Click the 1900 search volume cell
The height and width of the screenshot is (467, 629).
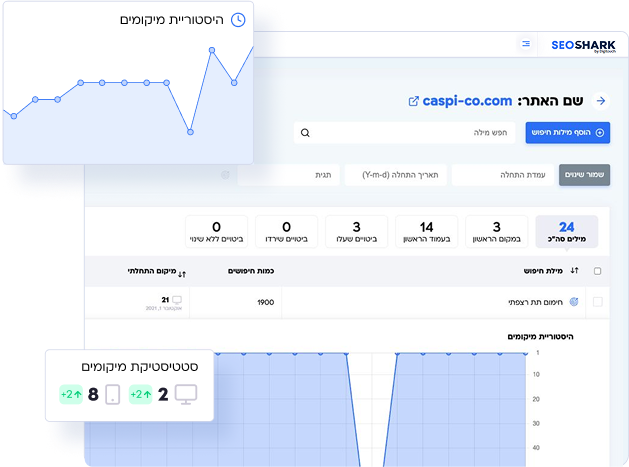click(266, 303)
